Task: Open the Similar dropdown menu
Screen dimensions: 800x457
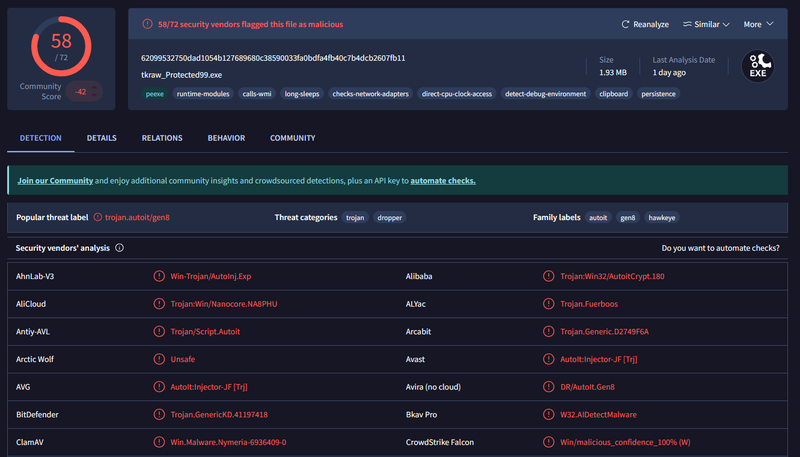Action: (706, 24)
